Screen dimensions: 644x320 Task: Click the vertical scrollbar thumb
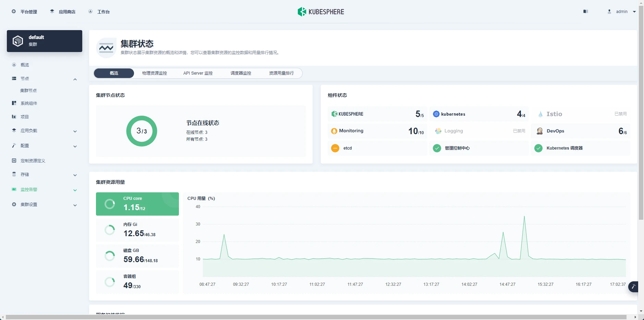(641, 113)
